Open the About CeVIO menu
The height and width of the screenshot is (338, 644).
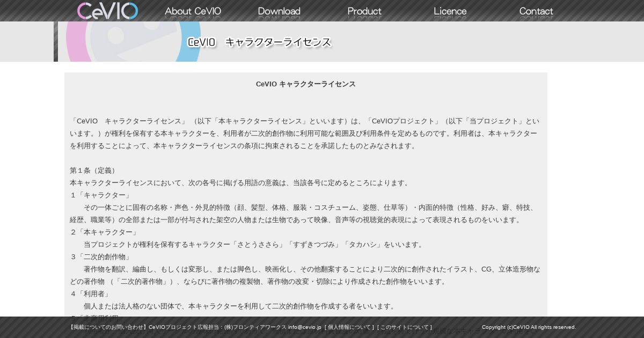tap(193, 11)
